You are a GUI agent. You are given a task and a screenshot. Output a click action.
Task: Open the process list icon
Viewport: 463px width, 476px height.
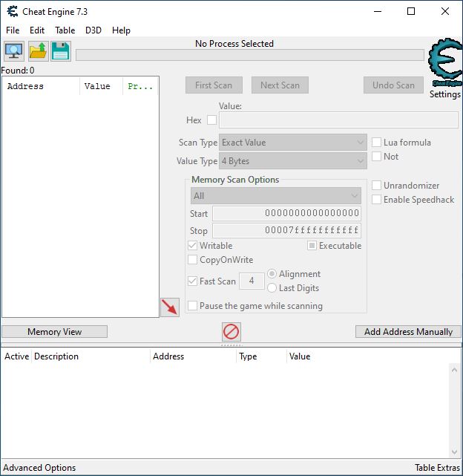click(x=14, y=51)
